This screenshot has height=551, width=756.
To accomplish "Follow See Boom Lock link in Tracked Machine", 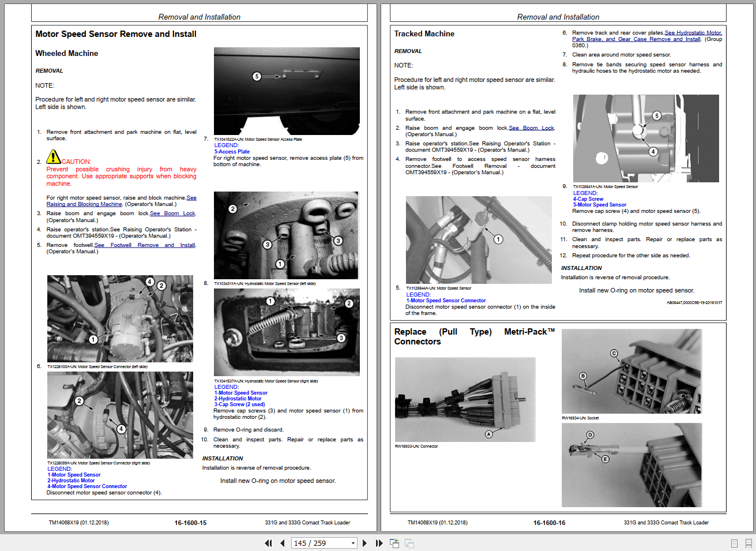I will [x=531, y=128].
